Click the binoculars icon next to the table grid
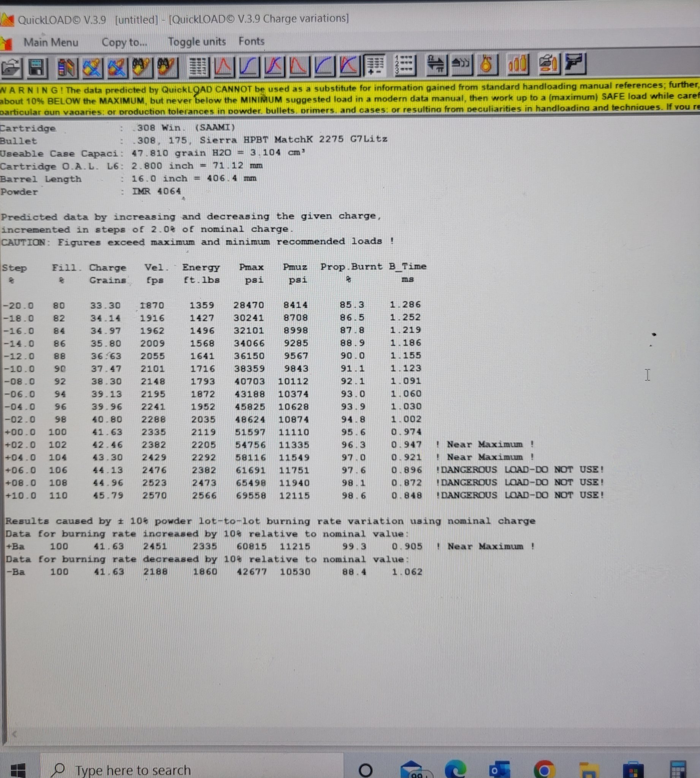The height and width of the screenshot is (778, 700). coord(167,67)
